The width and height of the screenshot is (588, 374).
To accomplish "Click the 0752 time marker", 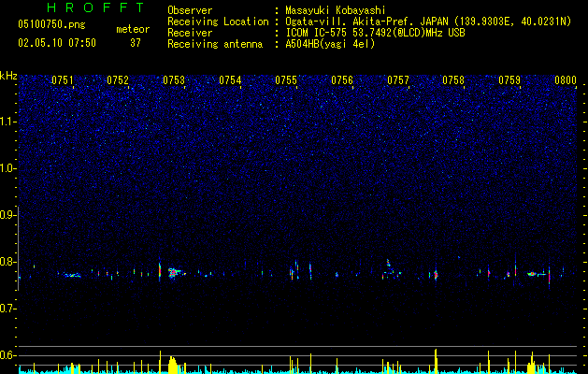I will 118,80.
